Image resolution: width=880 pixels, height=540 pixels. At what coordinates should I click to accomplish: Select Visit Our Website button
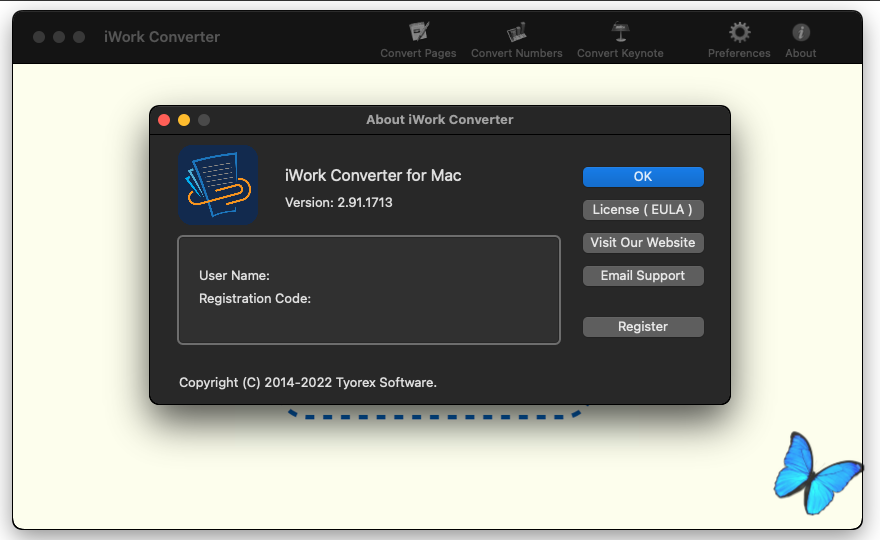[643, 243]
